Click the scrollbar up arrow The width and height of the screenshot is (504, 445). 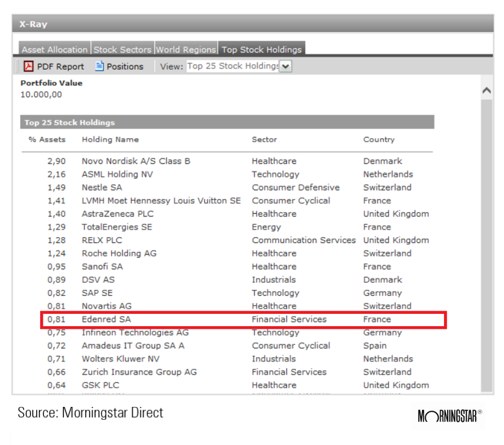pos(487,91)
